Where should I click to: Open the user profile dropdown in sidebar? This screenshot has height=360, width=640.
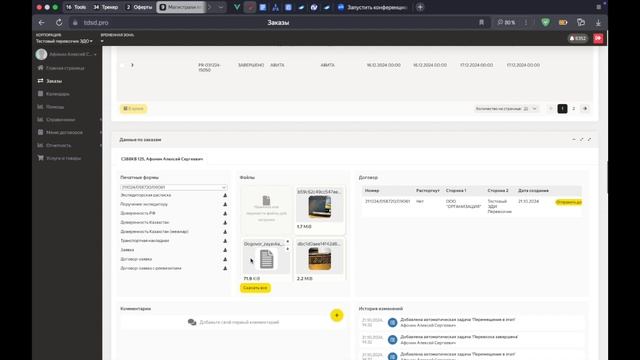pos(67,54)
